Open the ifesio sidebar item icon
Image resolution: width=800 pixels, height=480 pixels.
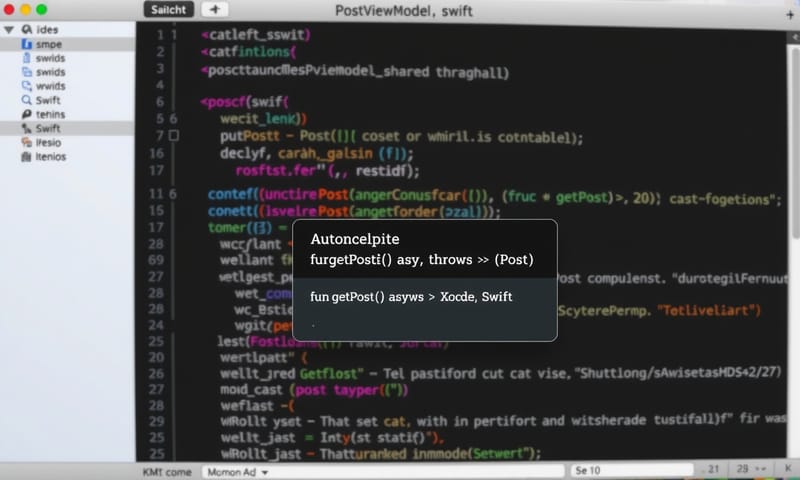27,142
